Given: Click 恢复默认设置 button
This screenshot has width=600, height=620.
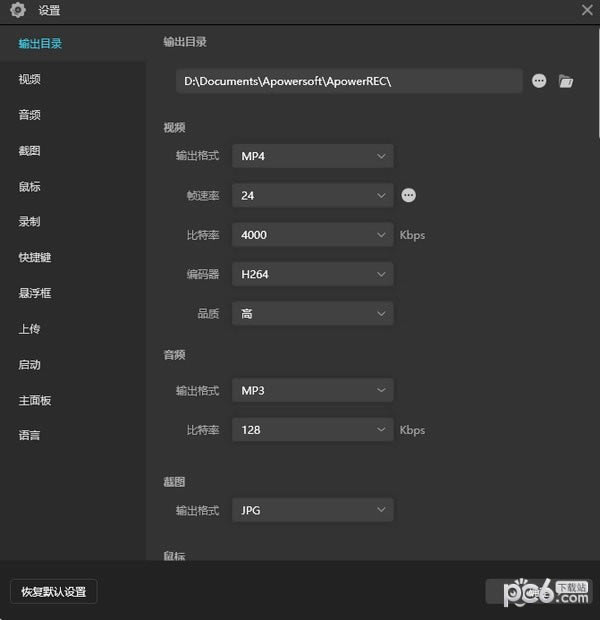Looking at the screenshot, I should tap(54, 592).
